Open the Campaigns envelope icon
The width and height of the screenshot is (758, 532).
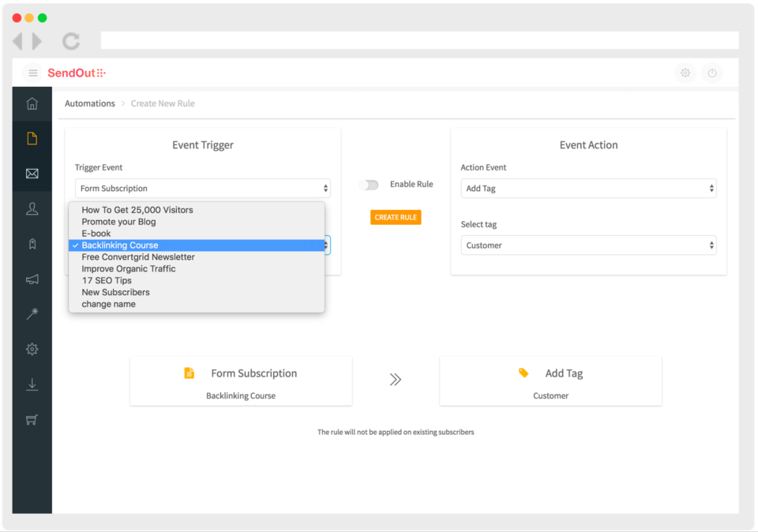[32, 173]
